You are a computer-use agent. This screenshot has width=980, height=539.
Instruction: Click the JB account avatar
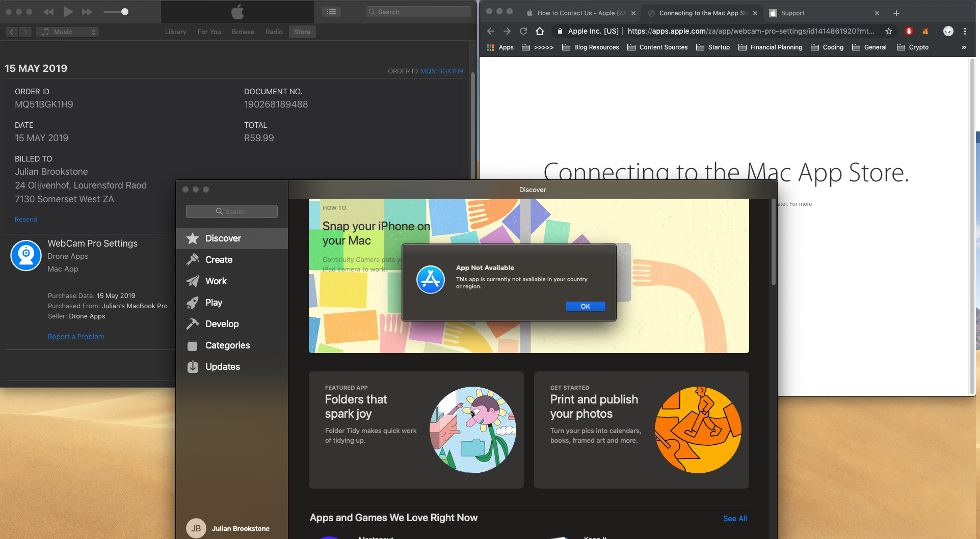(x=196, y=528)
